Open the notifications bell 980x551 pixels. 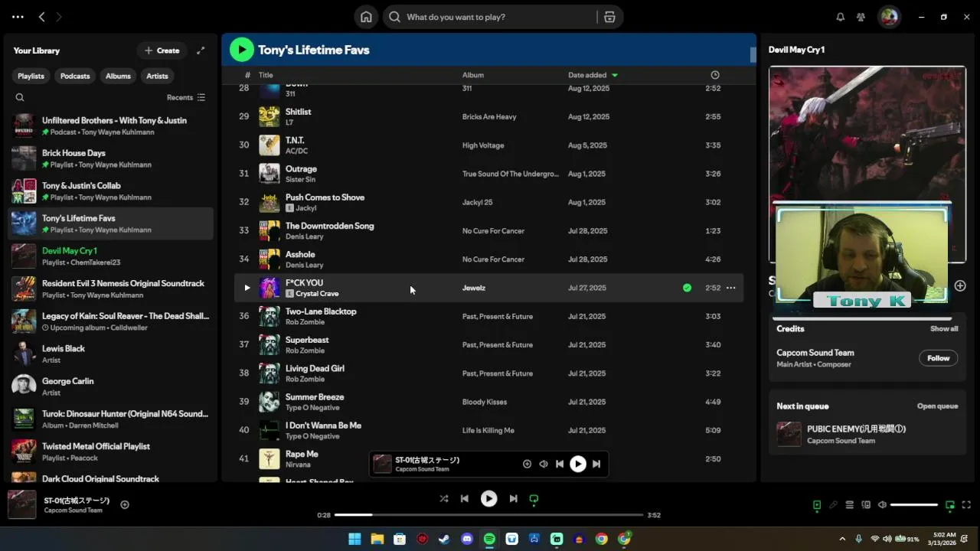click(x=840, y=17)
